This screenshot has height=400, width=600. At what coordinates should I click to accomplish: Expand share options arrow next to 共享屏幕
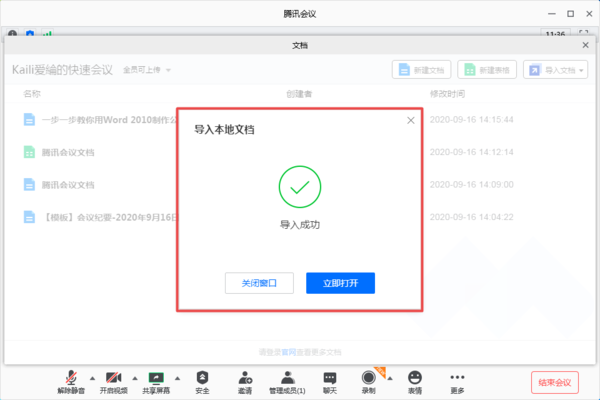tap(177, 378)
